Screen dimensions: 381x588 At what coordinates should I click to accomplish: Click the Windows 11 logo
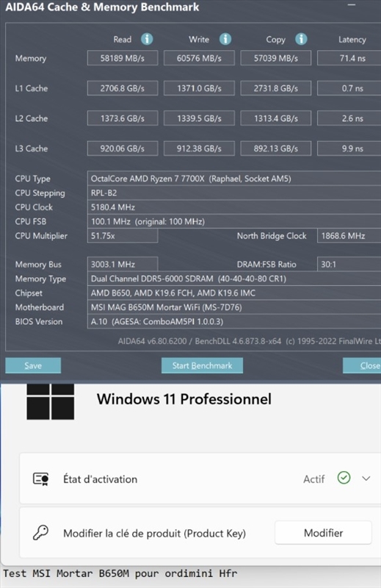[x=50, y=401]
